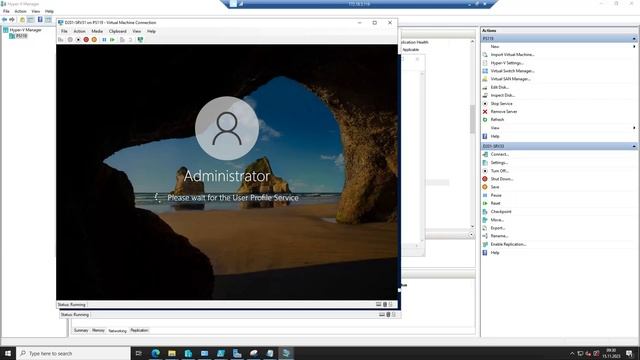Switch to Replication tab in VM details
The image size is (640, 360).
click(x=139, y=330)
